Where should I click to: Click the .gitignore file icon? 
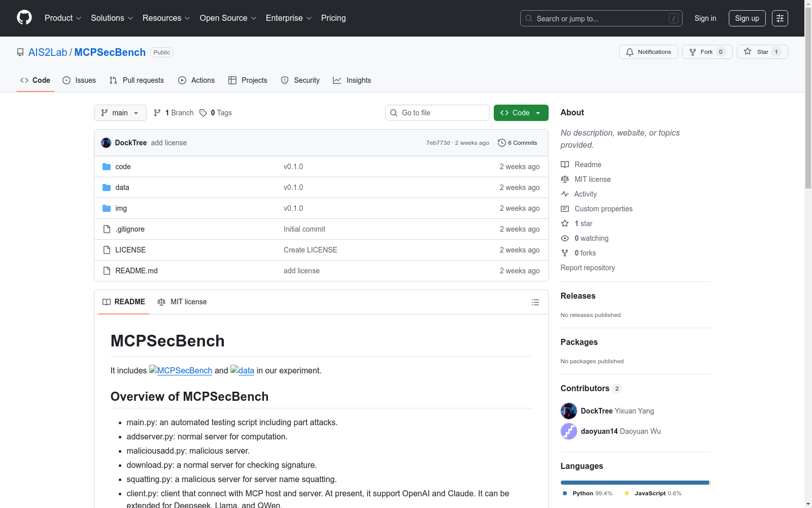pyautogui.click(x=107, y=229)
